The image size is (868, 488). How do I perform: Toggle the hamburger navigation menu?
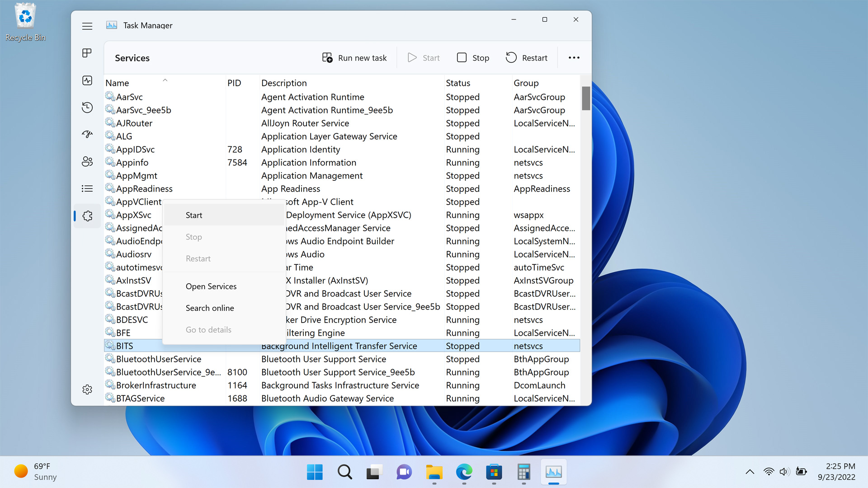(87, 26)
